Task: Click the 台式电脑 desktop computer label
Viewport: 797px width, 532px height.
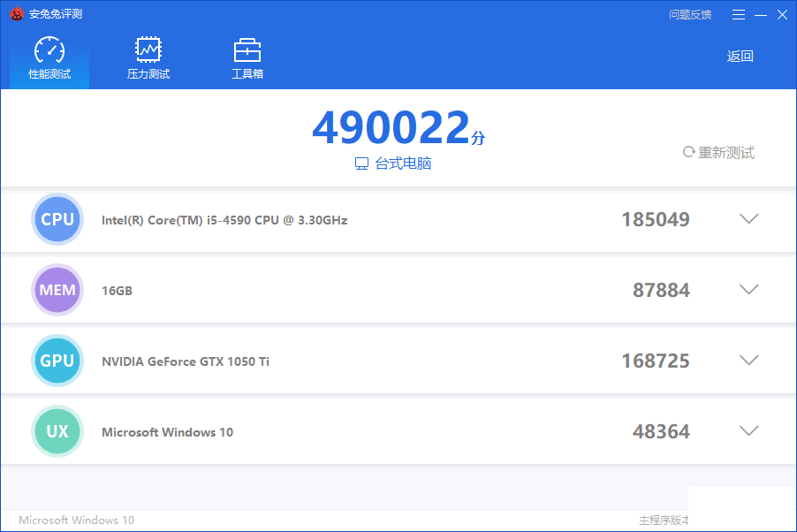Action: pos(403,163)
